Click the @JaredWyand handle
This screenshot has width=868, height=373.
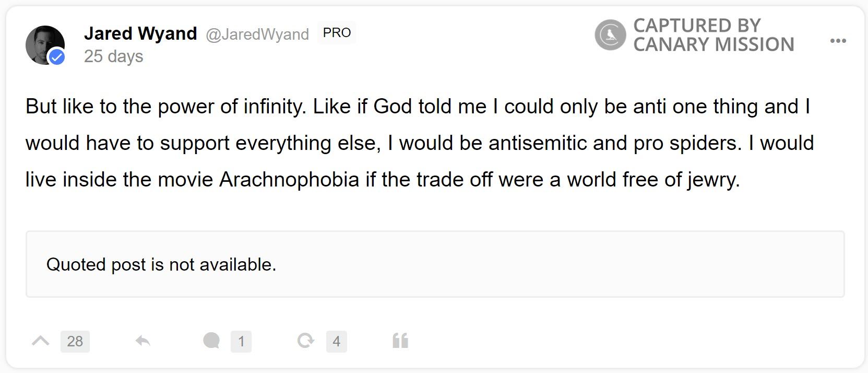(257, 34)
